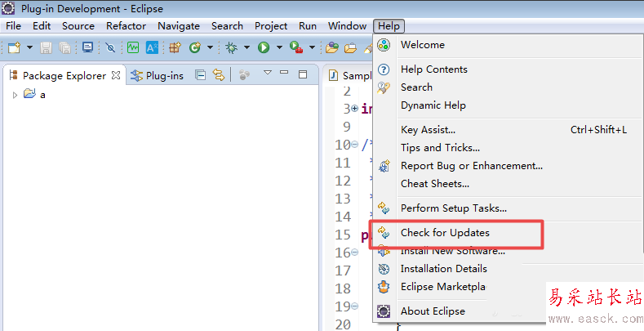The height and width of the screenshot is (331, 644).
Task: Collapse the comment block at line 10
Action: 354,145
